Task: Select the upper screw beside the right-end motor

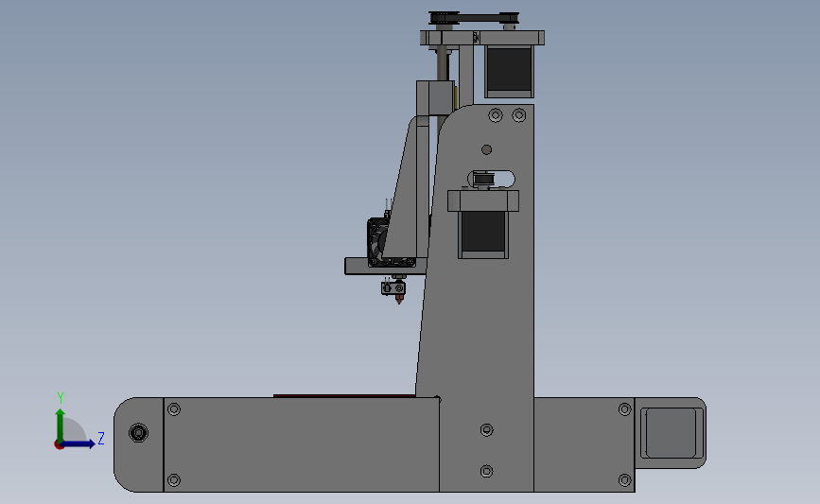Action: [625, 409]
